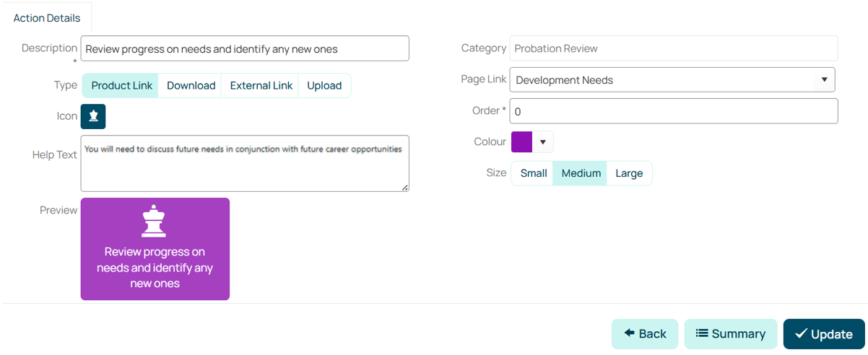The width and height of the screenshot is (868, 355).
Task: Open the Colour picker dropdown arrow
Action: pyautogui.click(x=543, y=142)
